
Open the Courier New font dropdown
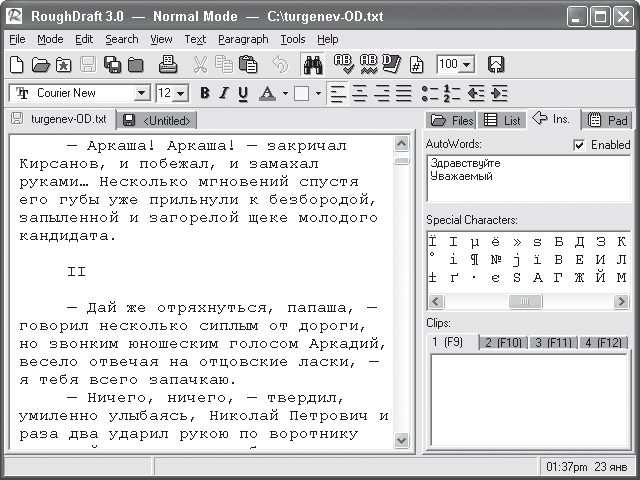[x=142, y=93]
